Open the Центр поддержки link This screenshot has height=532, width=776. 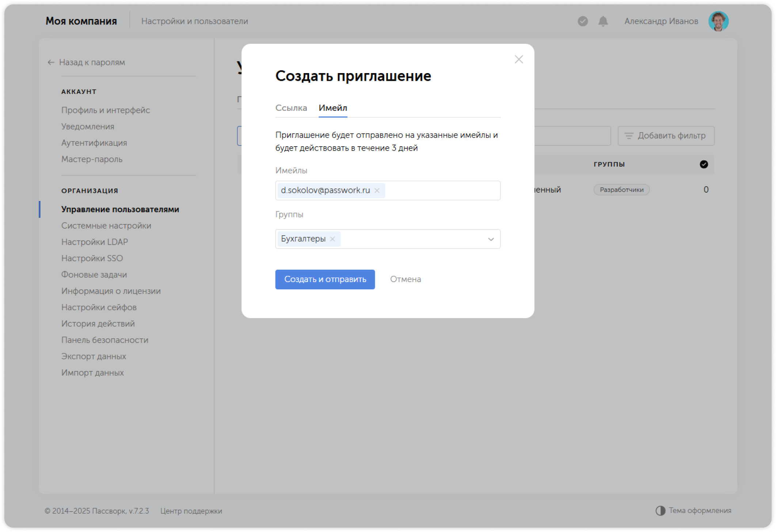coord(191,511)
